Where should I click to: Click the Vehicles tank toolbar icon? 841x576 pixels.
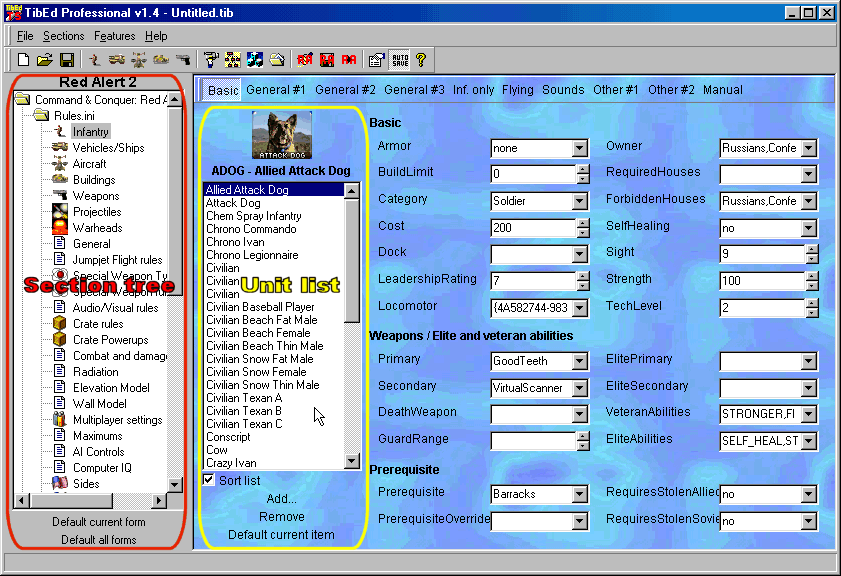point(116,60)
